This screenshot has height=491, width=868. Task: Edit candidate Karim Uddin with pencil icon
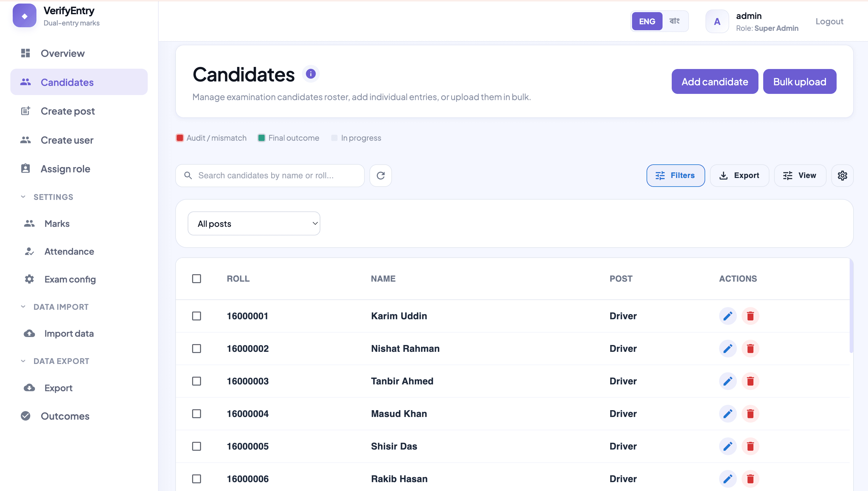tap(728, 316)
